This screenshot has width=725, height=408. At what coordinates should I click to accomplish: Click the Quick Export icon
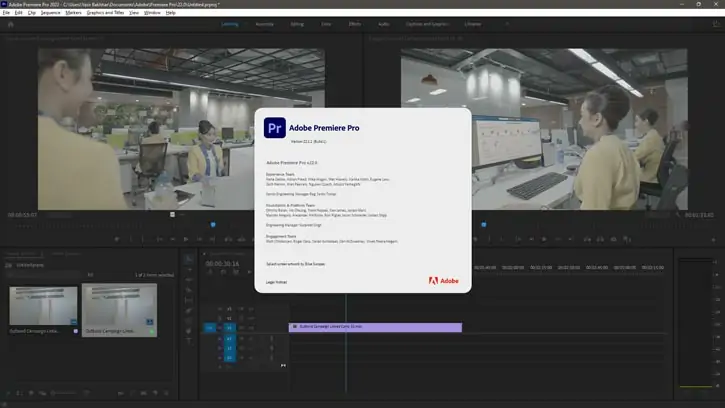716,24
